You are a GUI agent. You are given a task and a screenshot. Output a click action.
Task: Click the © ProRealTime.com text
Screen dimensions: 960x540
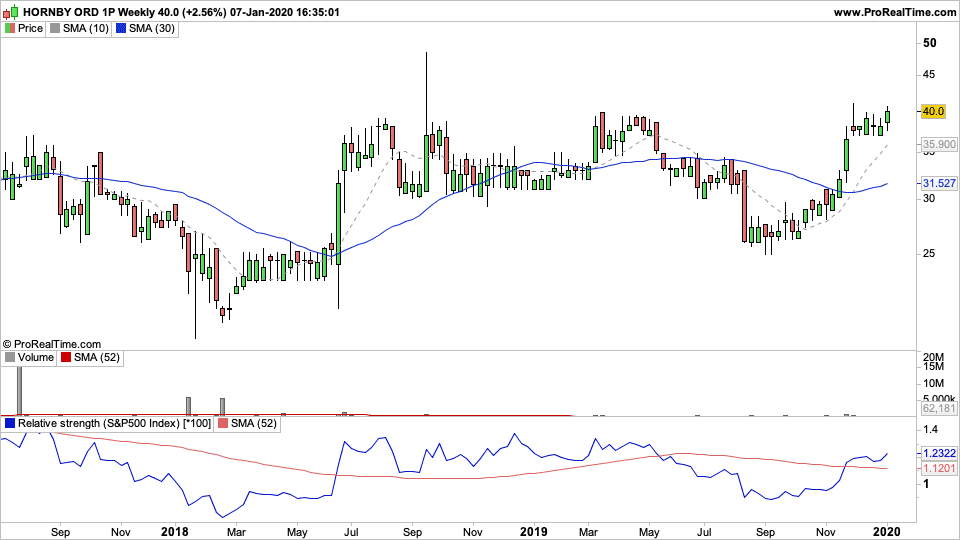[51, 344]
